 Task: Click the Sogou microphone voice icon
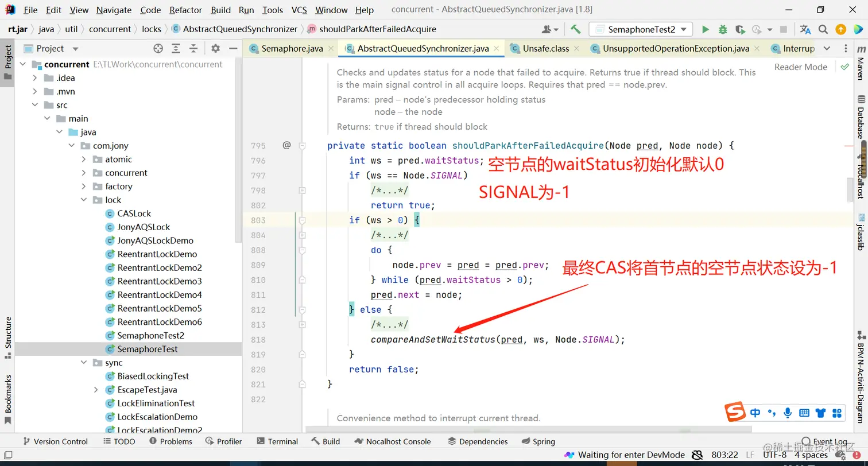[x=788, y=413]
